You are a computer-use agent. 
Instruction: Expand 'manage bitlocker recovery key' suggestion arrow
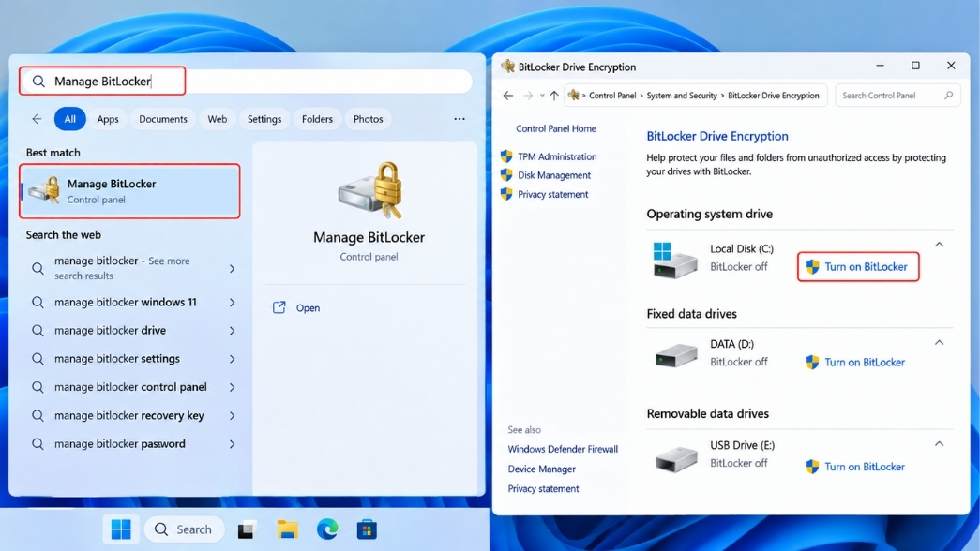tap(232, 415)
